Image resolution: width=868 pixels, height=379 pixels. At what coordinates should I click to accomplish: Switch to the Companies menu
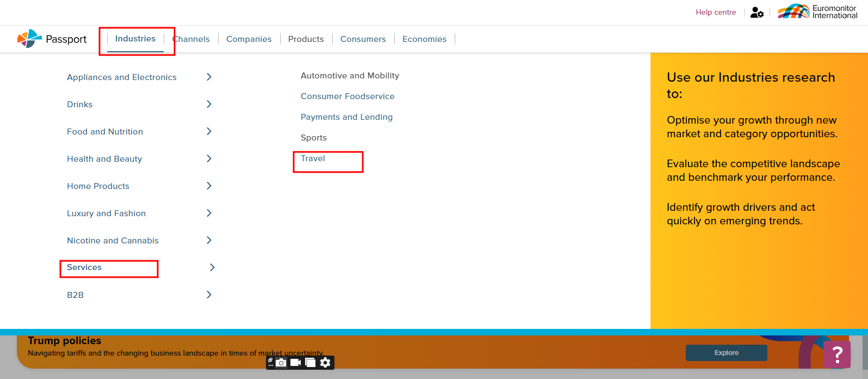(249, 39)
